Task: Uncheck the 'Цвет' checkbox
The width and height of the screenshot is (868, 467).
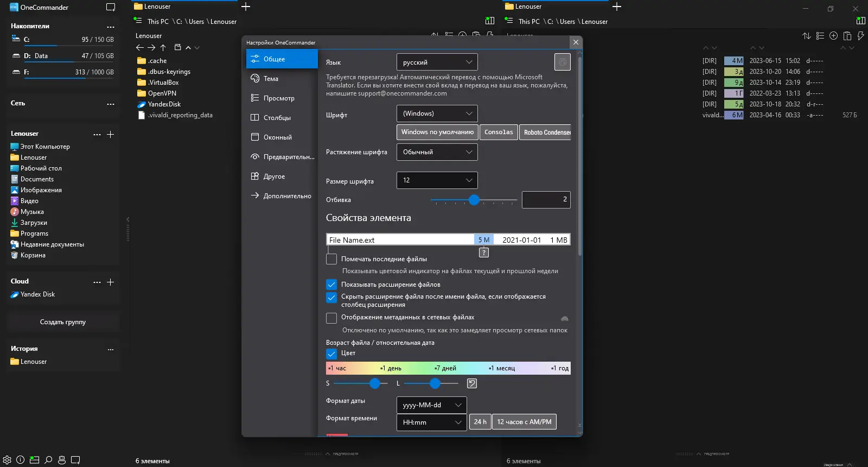Action: [x=331, y=354]
